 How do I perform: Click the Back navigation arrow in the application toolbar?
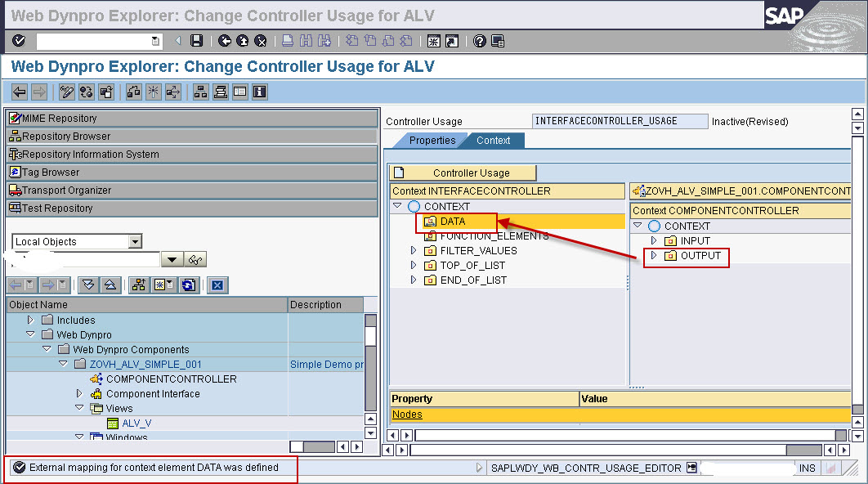pyautogui.click(x=19, y=92)
